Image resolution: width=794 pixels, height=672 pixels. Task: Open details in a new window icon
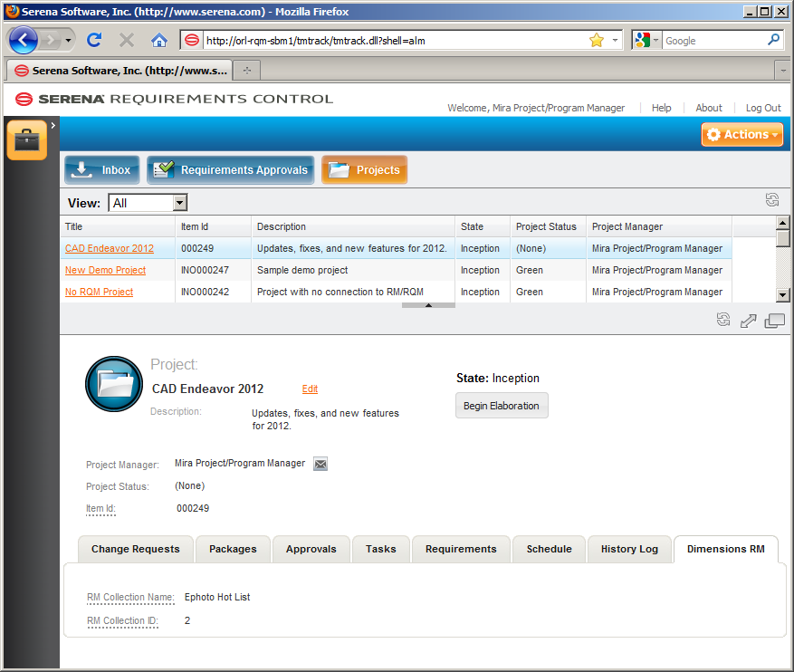775,321
